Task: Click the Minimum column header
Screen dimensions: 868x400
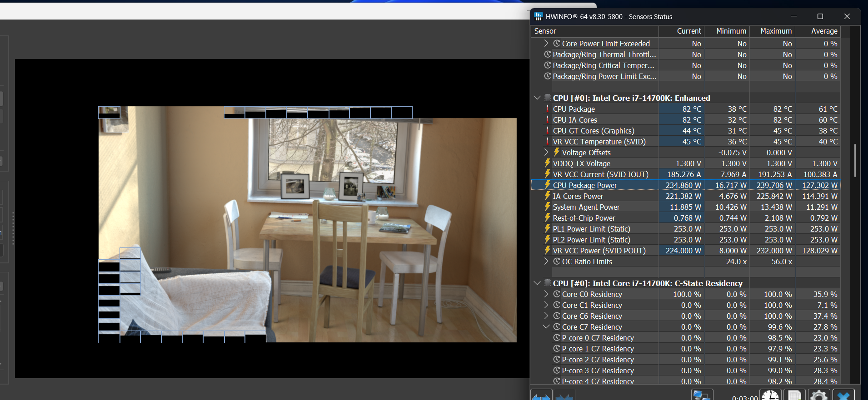Action: click(x=727, y=31)
